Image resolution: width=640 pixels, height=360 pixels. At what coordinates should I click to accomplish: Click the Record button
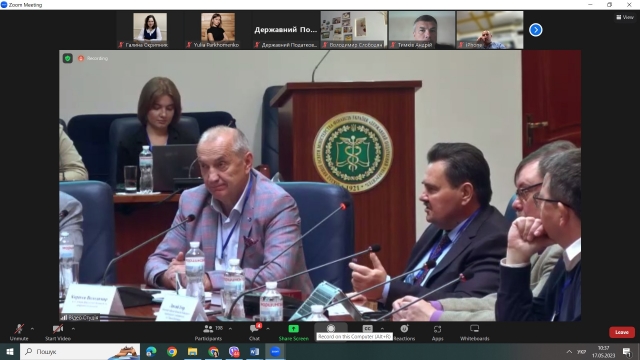pyautogui.click(x=331, y=328)
